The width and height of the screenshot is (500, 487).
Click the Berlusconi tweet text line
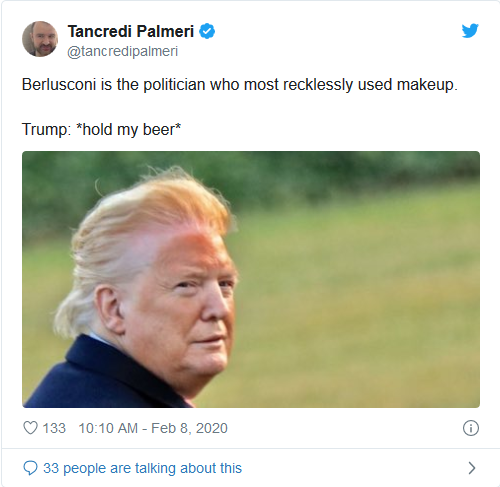click(240, 85)
